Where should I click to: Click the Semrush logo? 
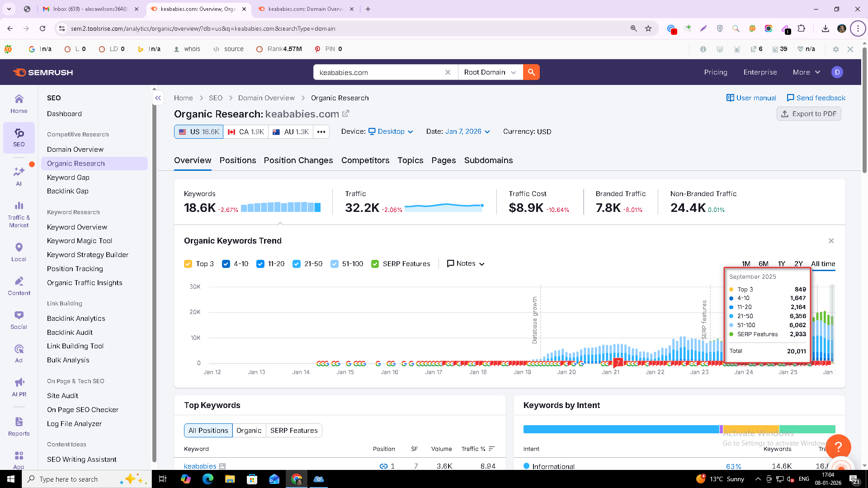point(43,72)
